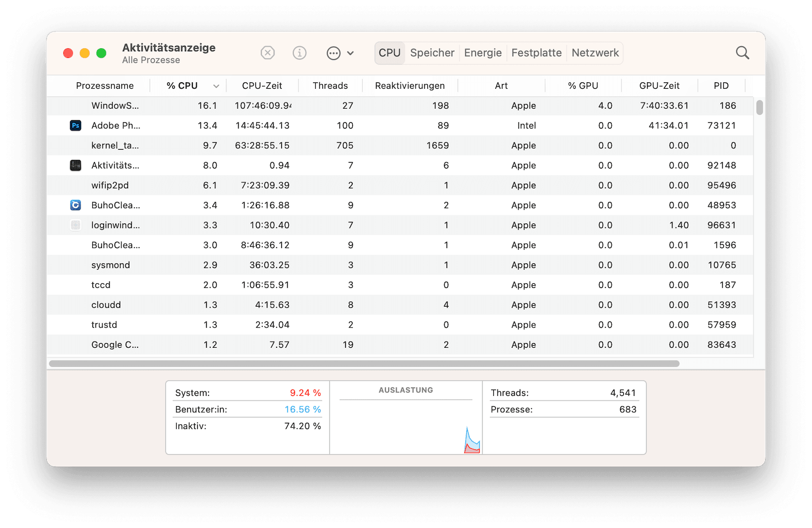812x528 pixels.
Task: Select the Google C... process row
Action: [400, 345]
